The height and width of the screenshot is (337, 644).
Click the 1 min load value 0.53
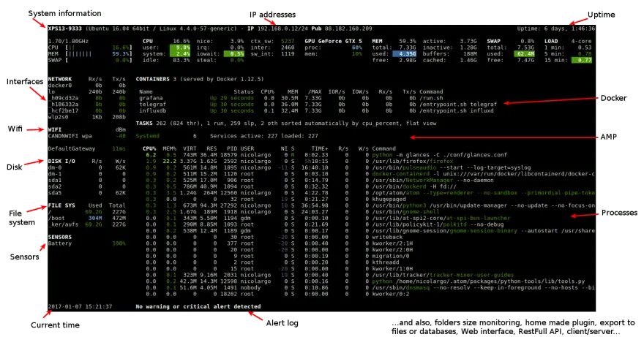point(585,48)
